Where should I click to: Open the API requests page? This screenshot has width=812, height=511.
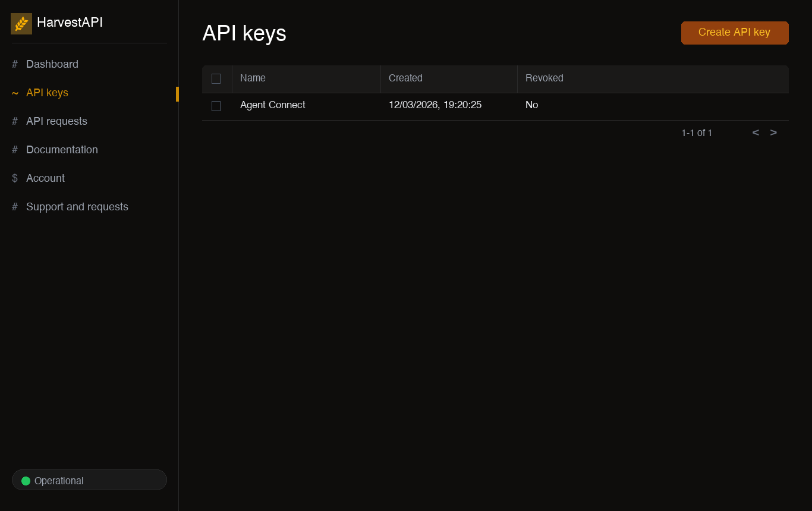point(56,121)
